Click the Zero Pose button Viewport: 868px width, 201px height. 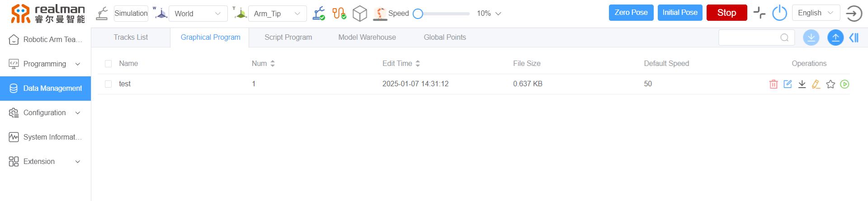pyautogui.click(x=631, y=13)
